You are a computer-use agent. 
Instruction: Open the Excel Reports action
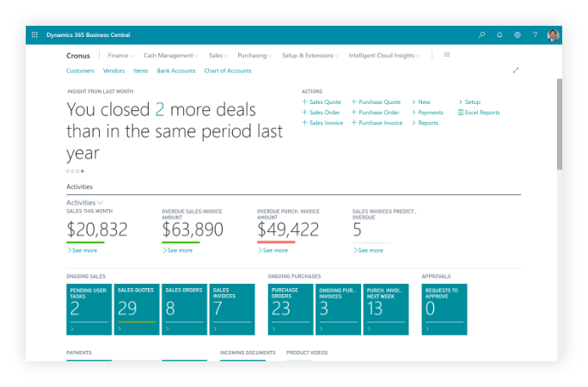coord(481,113)
